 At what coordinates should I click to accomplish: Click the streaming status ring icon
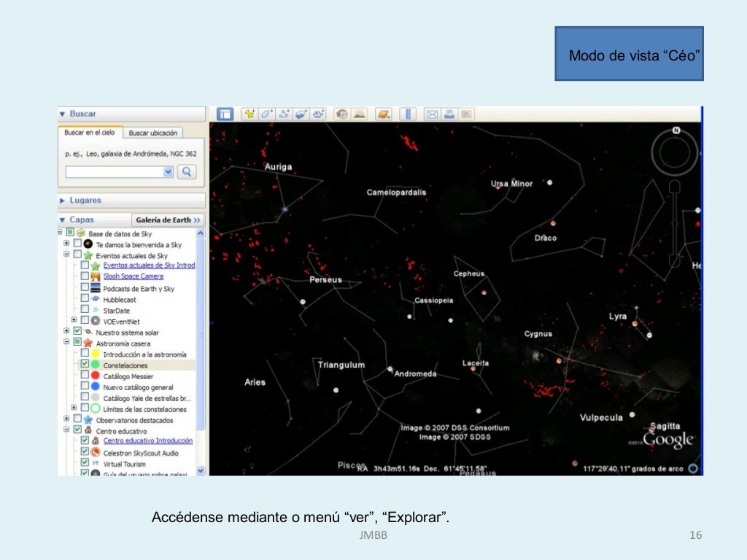pyautogui.click(x=693, y=469)
